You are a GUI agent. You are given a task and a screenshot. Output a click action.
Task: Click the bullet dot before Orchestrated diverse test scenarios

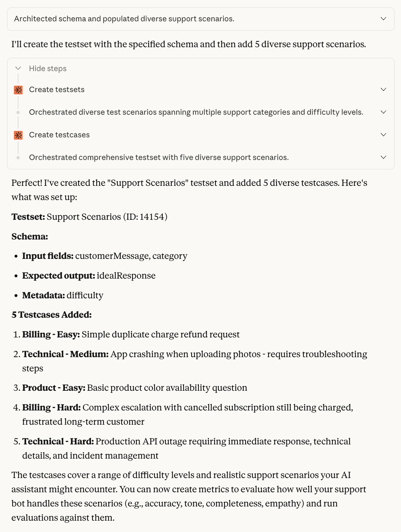pos(18,112)
